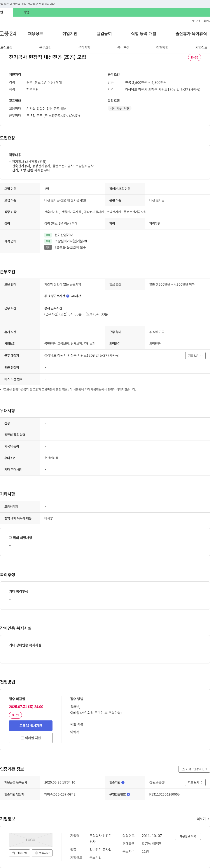Click 열람차단 button
This screenshot has height=868, width=210.
pyautogui.click(x=42, y=853)
